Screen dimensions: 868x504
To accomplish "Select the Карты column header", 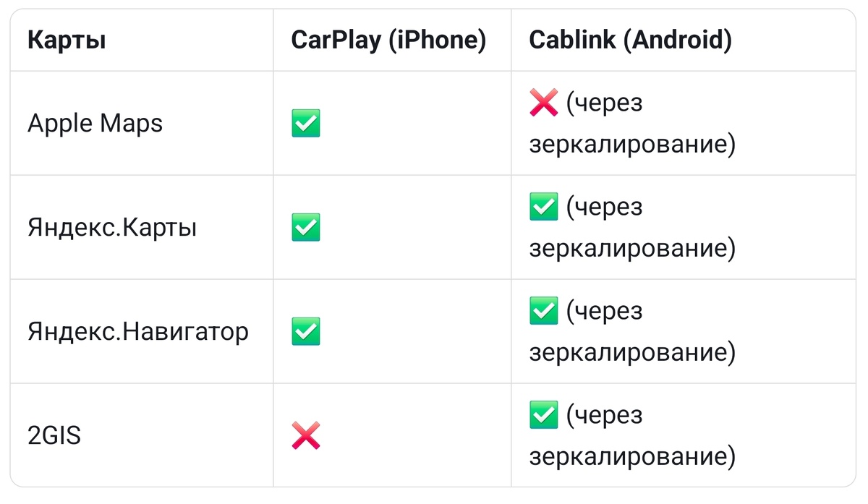I will 67,40.
